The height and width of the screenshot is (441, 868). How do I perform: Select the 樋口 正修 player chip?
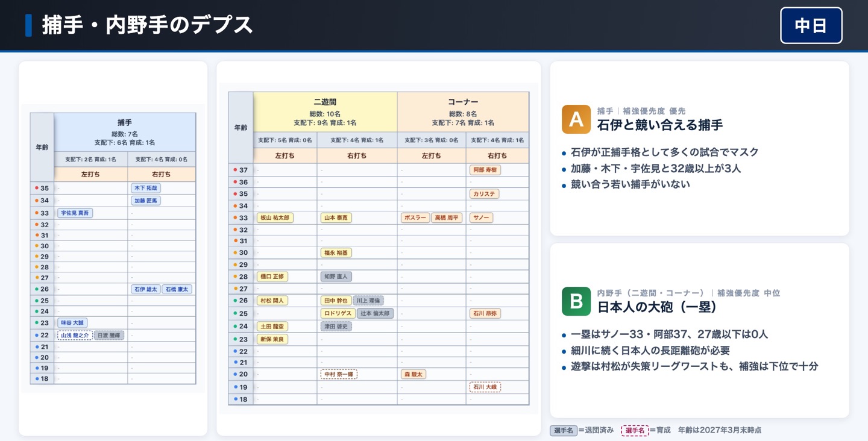(272, 277)
